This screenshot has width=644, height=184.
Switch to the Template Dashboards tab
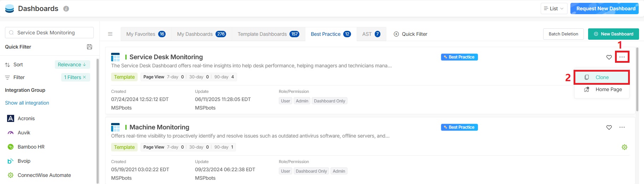(268, 34)
